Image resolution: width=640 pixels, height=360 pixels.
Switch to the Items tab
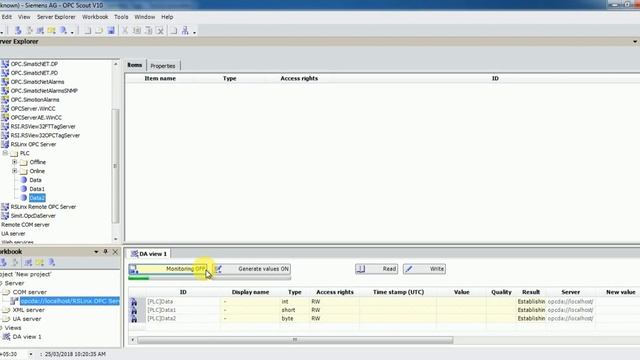click(x=135, y=65)
